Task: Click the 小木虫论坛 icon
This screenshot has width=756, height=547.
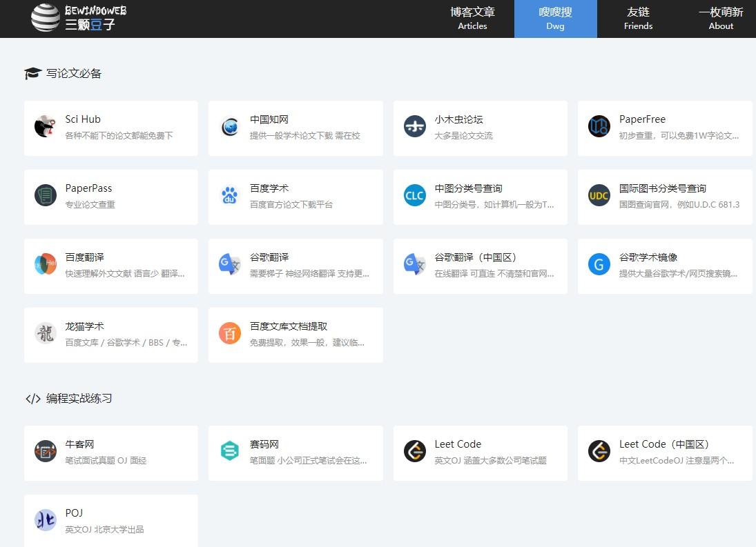Action: pyautogui.click(x=415, y=127)
